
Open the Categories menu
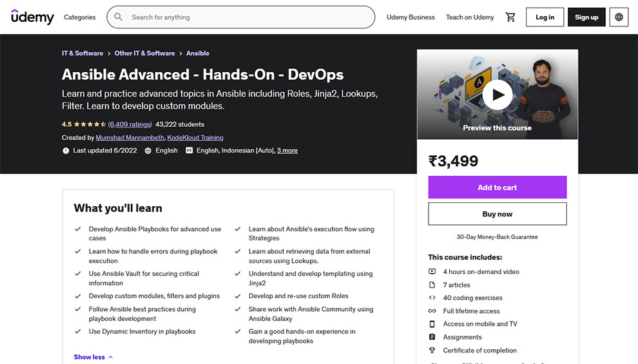pyautogui.click(x=80, y=17)
